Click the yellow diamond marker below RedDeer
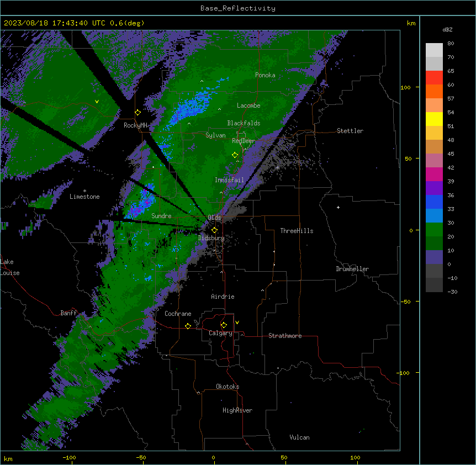Viewport: 476px width, 465px height. click(235, 155)
